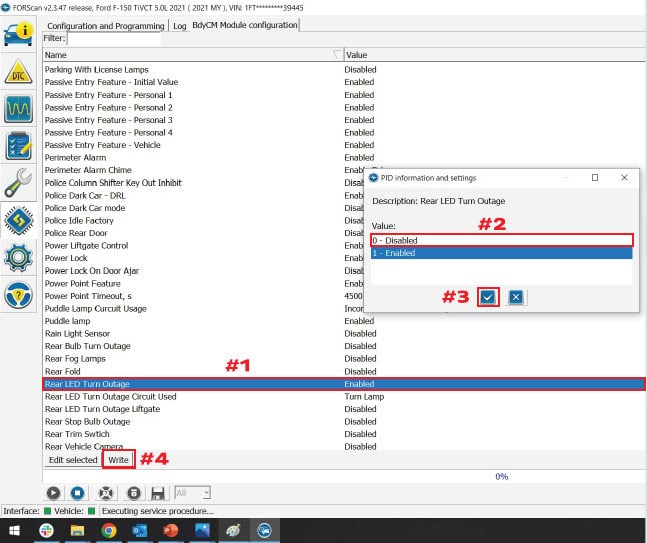This screenshot has height=543, width=647.
Task: Sort by the Name column header
Action: [x=193, y=55]
